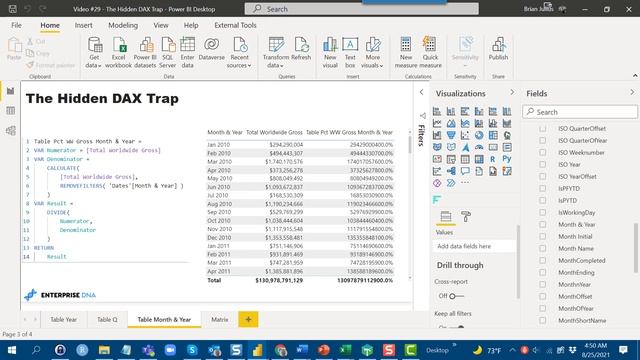Open the View ribbon tab

[x=161, y=25]
